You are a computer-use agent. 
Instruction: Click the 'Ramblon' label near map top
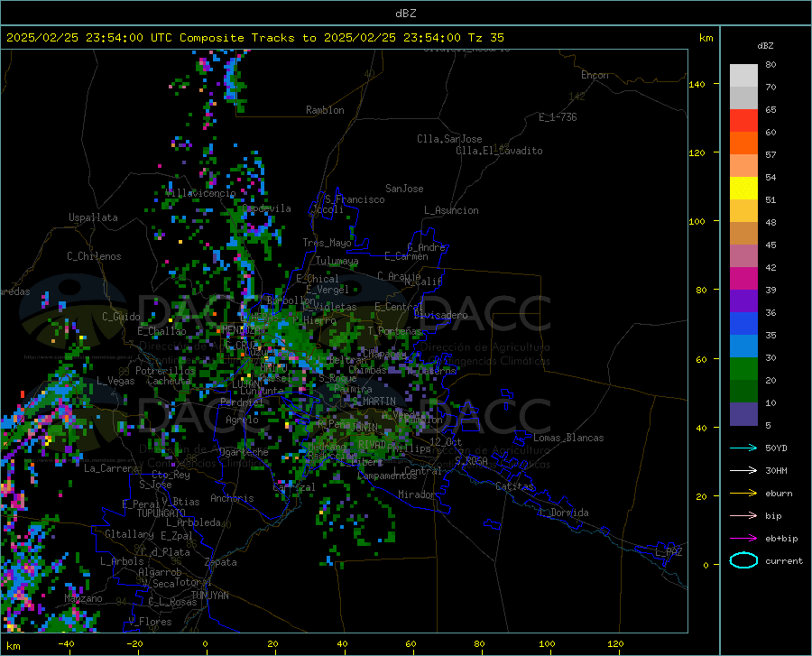tap(325, 110)
